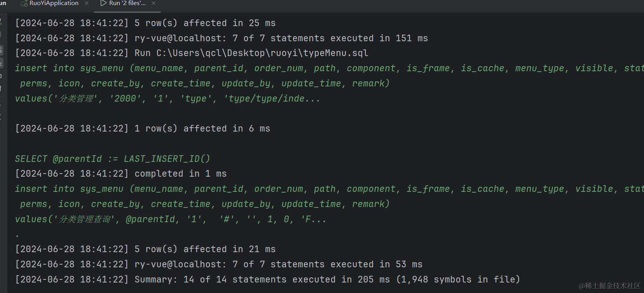Image resolution: width=644 pixels, height=293 pixels.
Task: Click the Run tool window title label
Action: click(x=3, y=4)
